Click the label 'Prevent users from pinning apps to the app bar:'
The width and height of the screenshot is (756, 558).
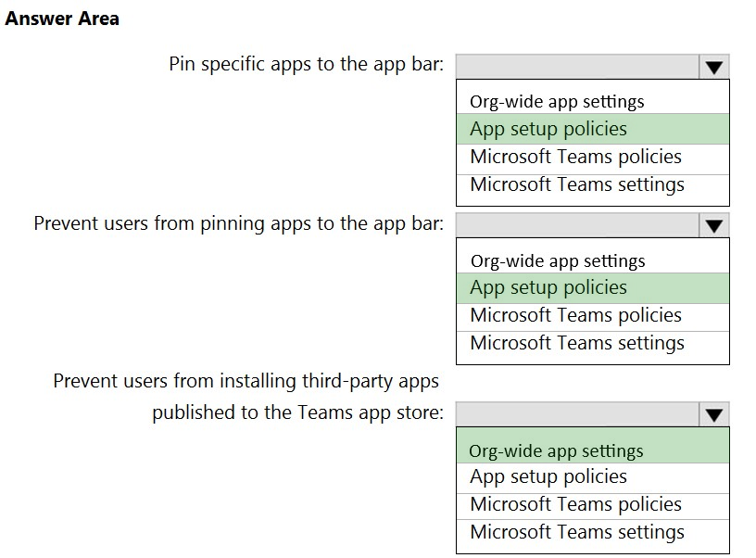pyautogui.click(x=239, y=224)
